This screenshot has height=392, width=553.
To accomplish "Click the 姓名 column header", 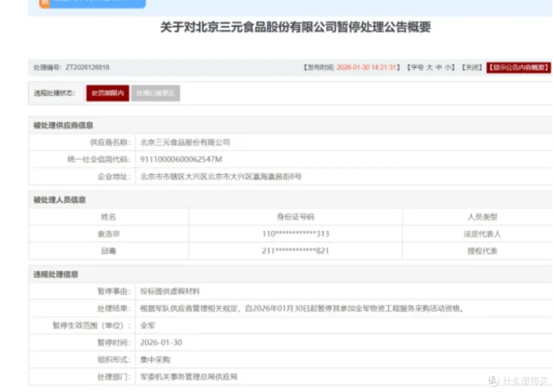I will (x=108, y=217).
